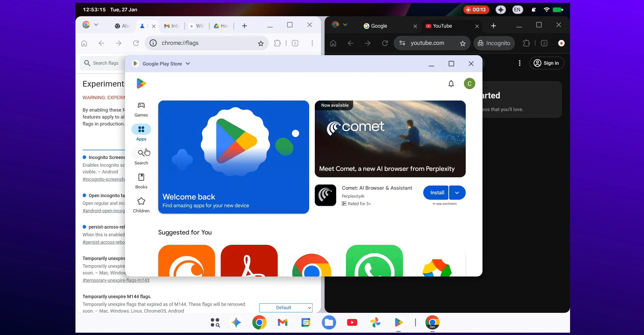Switch to the YouTube tab
This screenshot has width=644, height=335.
(440, 26)
